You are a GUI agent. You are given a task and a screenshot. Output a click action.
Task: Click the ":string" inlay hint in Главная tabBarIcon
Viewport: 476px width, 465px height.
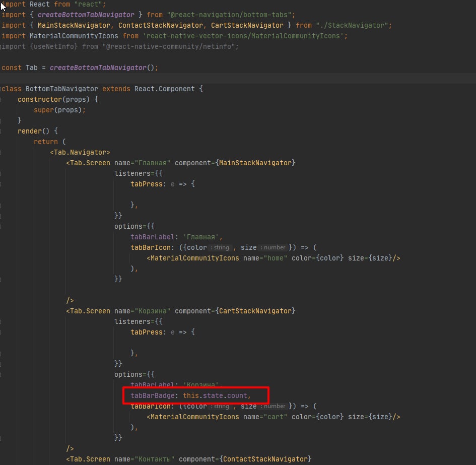[220, 248]
